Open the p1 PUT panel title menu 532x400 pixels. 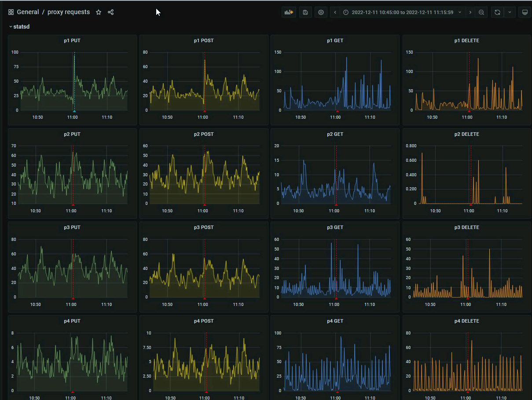click(x=72, y=40)
